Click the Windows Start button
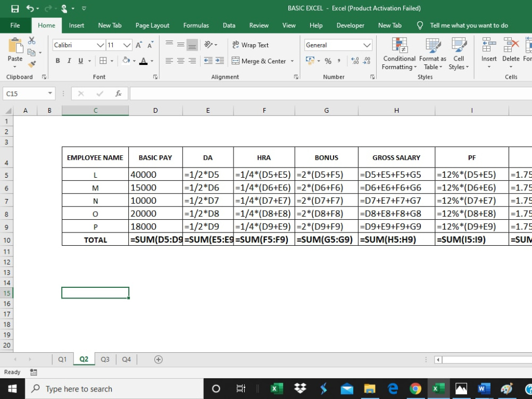Viewport: 532px width, 399px height. 13,389
